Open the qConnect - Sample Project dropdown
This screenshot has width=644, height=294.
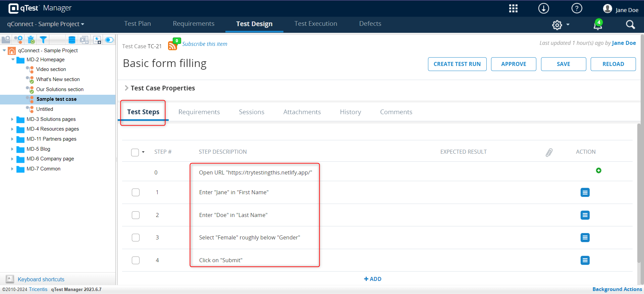[x=46, y=24]
